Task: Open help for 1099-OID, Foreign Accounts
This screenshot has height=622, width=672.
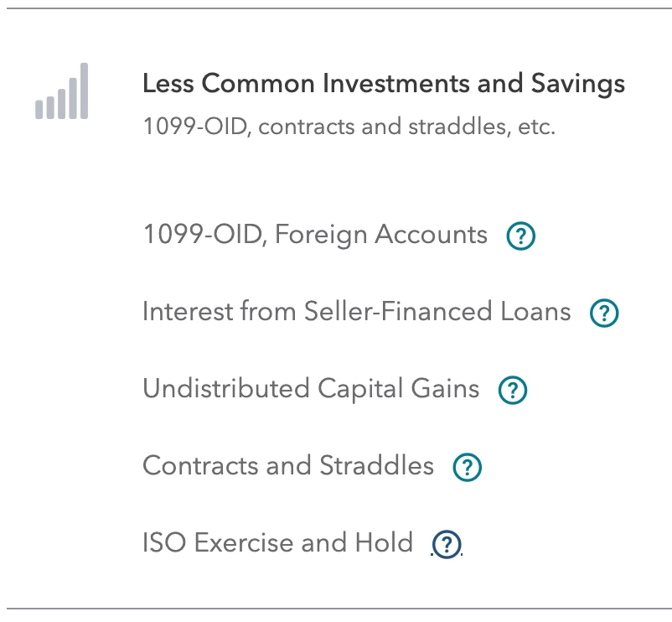Action: coord(520,236)
